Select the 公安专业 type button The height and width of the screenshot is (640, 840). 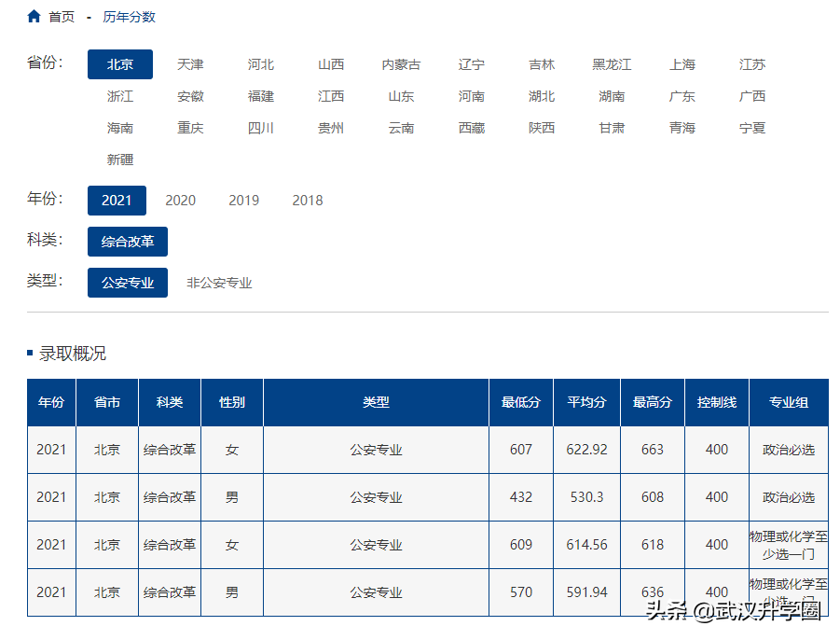click(x=128, y=283)
